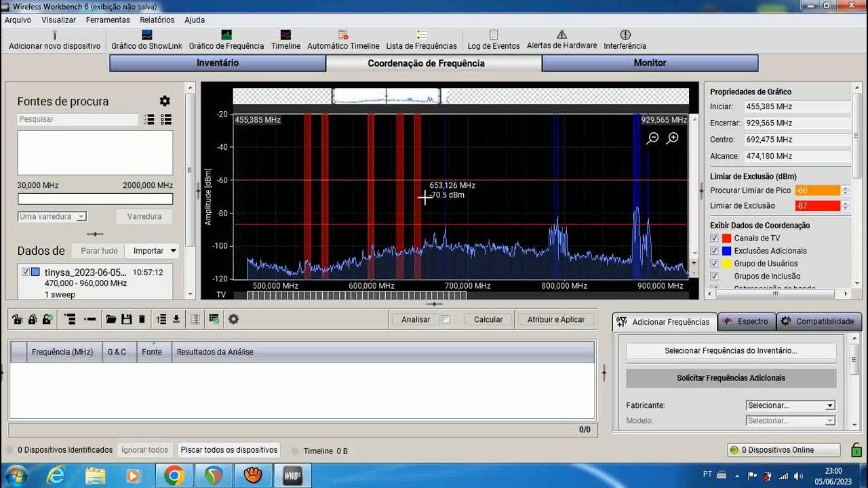The height and width of the screenshot is (488, 868).
Task: Click the remove entry dash icon
Action: (x=90, y=319)
